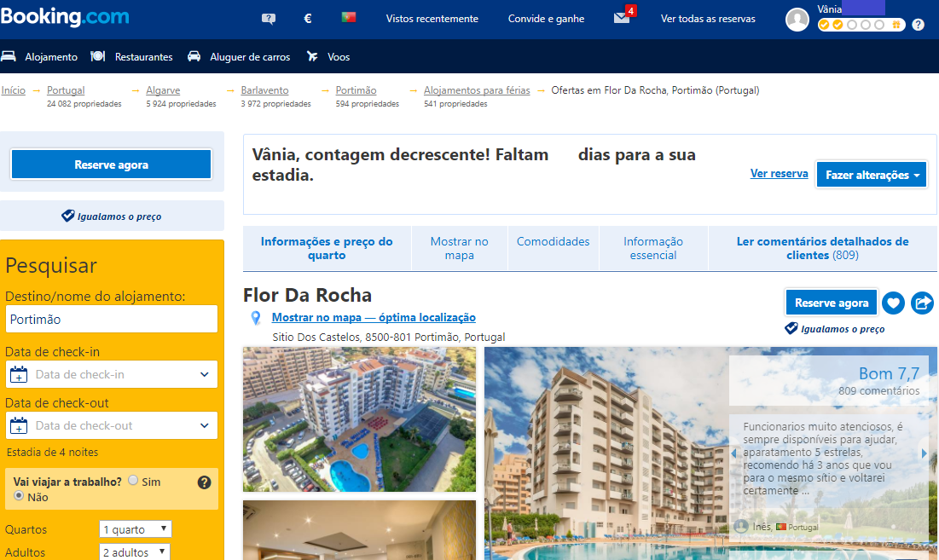Select Sim for travelling on business
This screenshot has width=939, height=560.
pos(133,480)
